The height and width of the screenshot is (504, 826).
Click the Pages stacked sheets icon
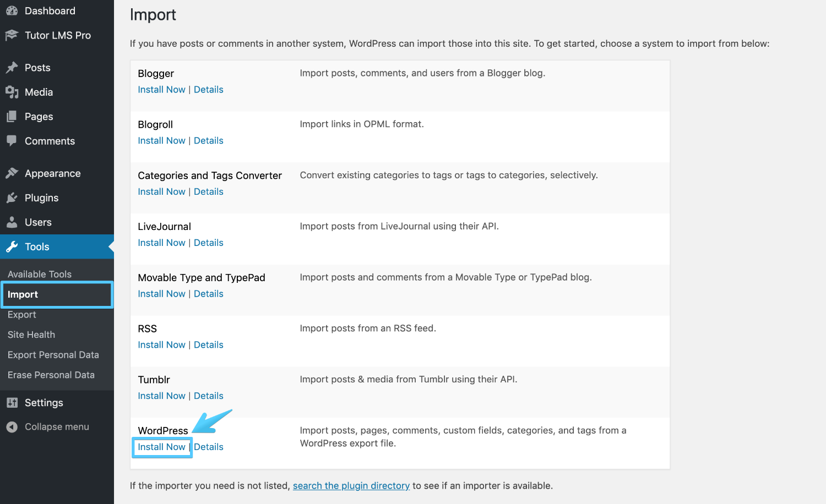click(12, 117)
